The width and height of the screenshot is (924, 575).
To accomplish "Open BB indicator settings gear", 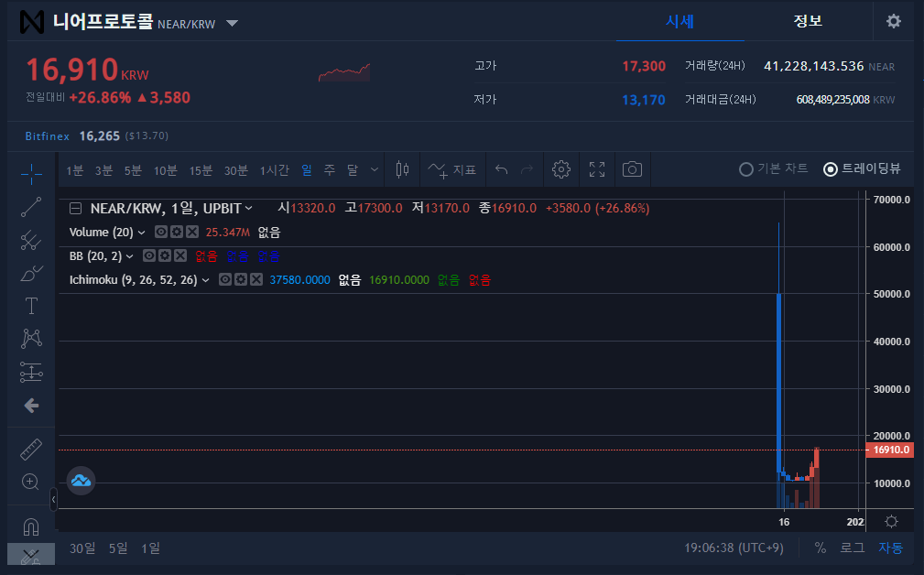I will point(165,255).
